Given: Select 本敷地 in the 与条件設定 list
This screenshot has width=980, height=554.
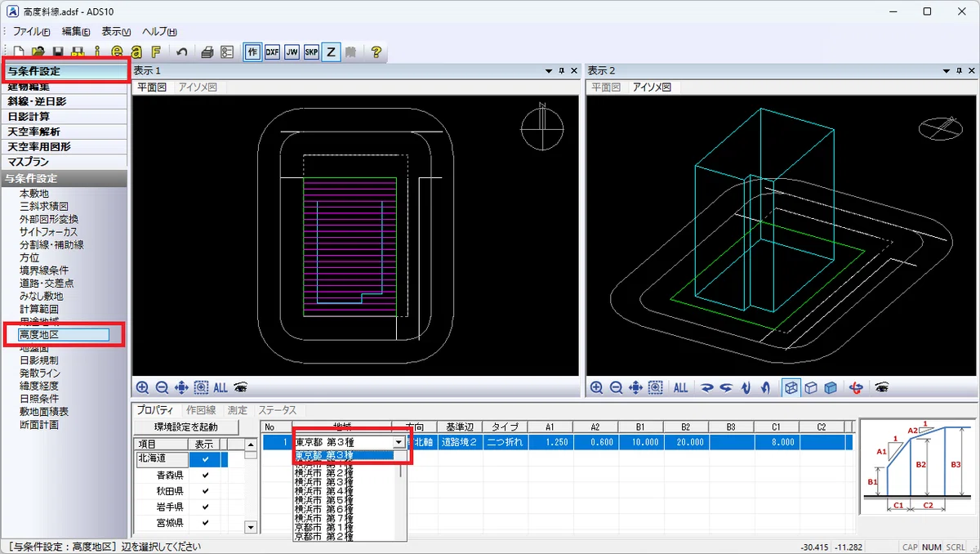Looking at the screenshot, I should [34, 194].
